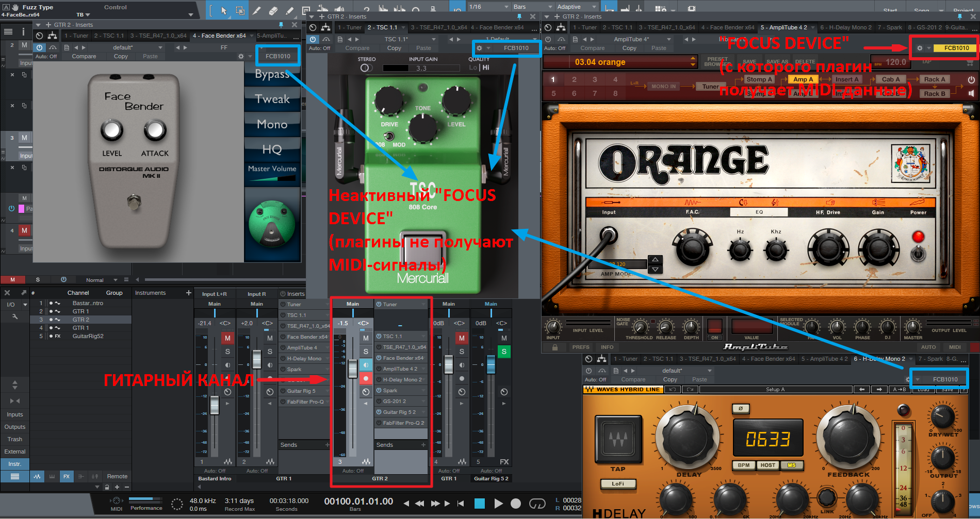
Task: Click gear icon beside FCB1010 in AmpliTube window
Action: pyautogui.click(x=920, y=48)
